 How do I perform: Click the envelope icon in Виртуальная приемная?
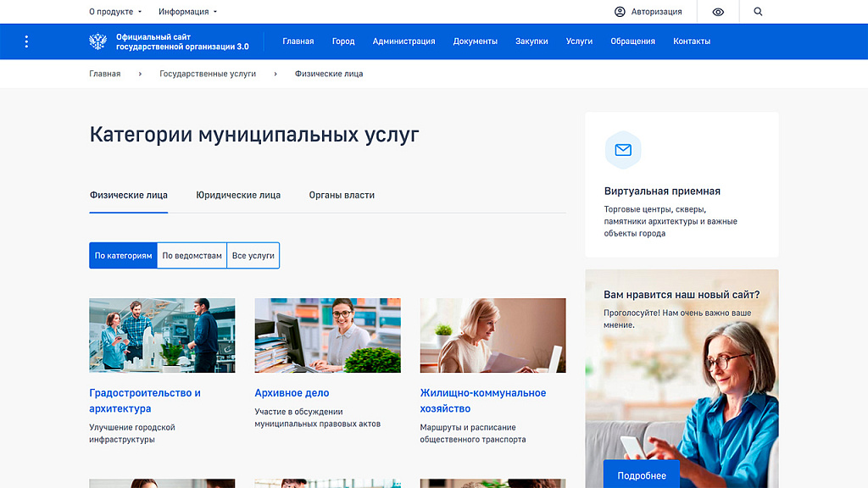pyautogui.click(x=623, y=150)
